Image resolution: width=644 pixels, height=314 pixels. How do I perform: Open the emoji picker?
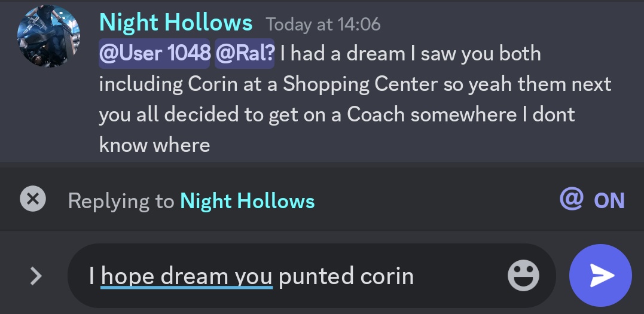pyautogui.click(x=523, y=276)
